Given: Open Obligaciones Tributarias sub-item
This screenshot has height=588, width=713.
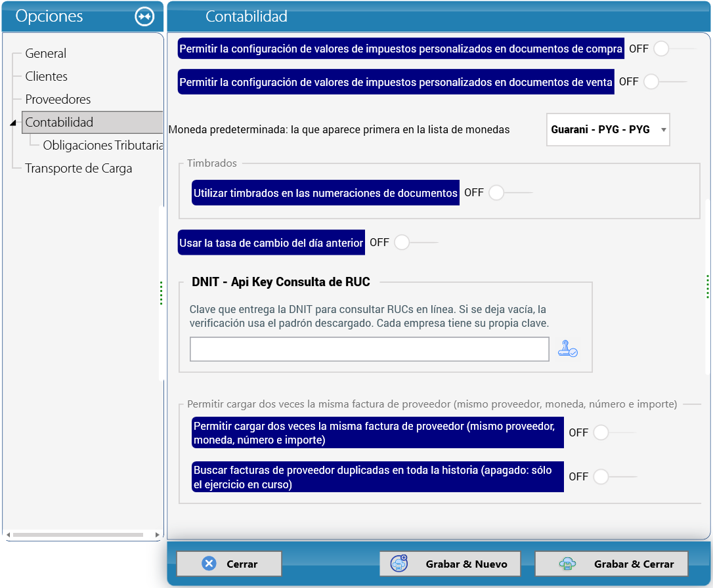Looking at the screenshot, I should tap(103, 146).
